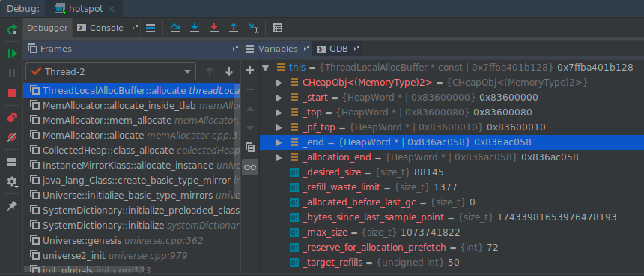Image resolution: width=644 pixels, height=276 pixels.
Task: Select MemAllocator::mem_allocate frame
Action: coord(132,121)
